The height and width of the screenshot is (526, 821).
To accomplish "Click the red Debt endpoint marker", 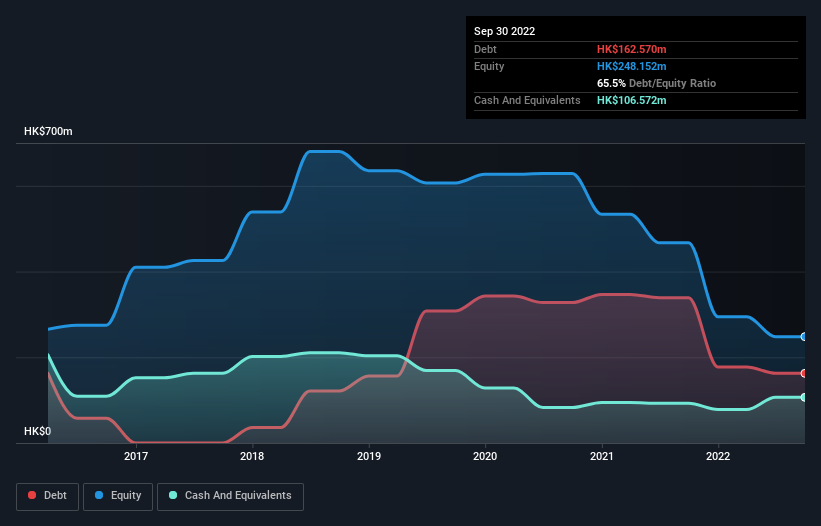I will 804,373.
